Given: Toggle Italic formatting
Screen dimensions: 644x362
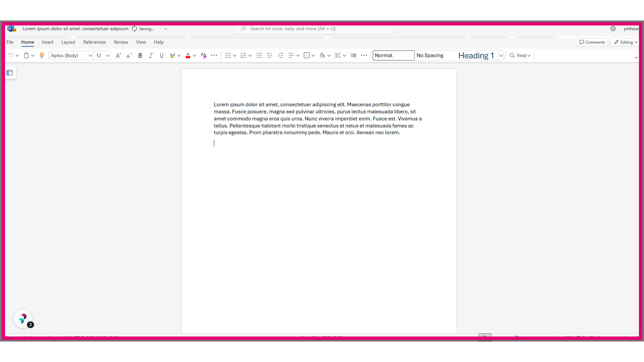Looking at the screenshot, I should [x=151, y=56].
